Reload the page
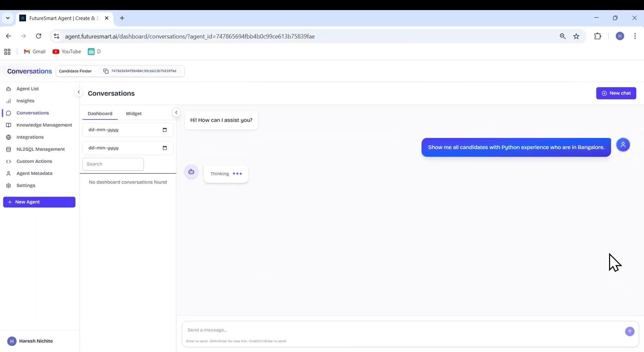The image size is (644, 352). 39,36
